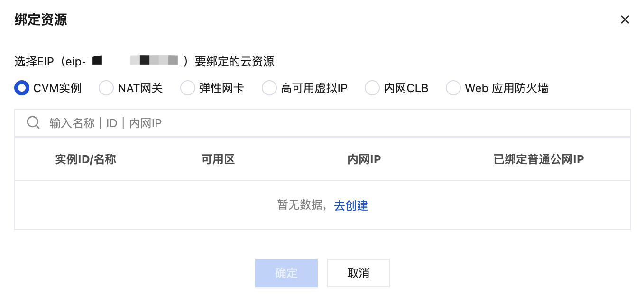Click the 可用区 column header
644x297 pixels.
coord(218,159)
